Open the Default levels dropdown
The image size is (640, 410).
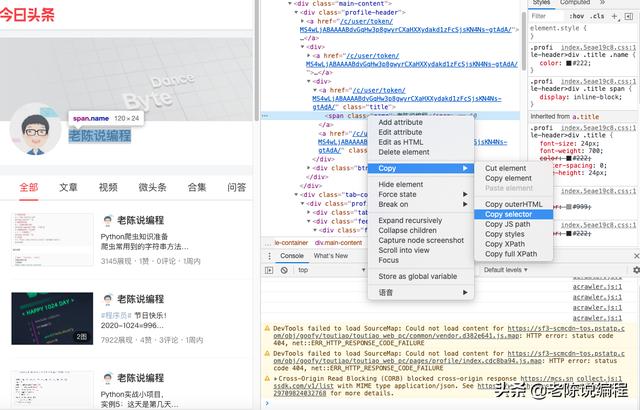pyautogui.click(x=505, y=270)
